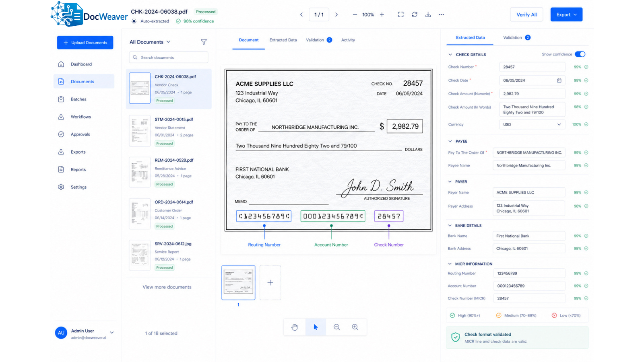
Task: Open REM-2024-0528.pdf document
Action: (169, 172)
